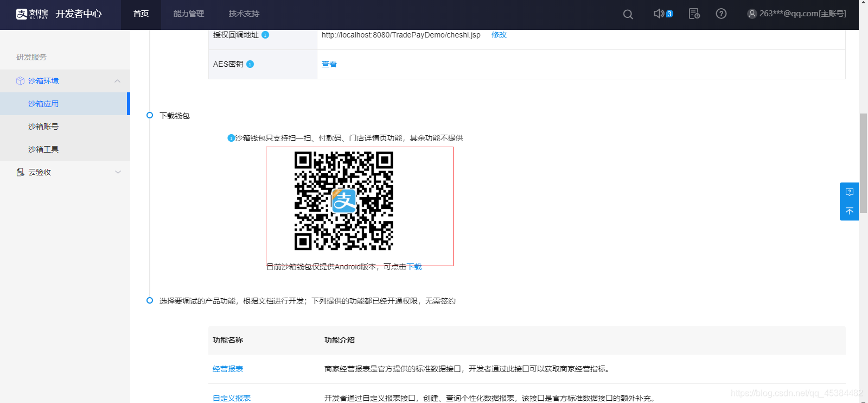The height and width of the screenshot is (403, 868).
Task: Click the 下载 link for sandbox wallet
Action: pos(414,267)
